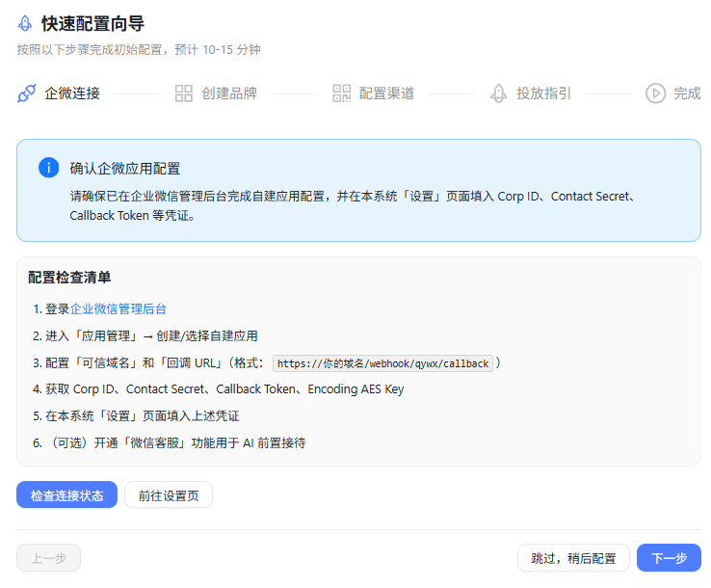Click the 确认企微应用配置 alert heading
Viewport: 711px width, 588px height.
pos(124,168)
